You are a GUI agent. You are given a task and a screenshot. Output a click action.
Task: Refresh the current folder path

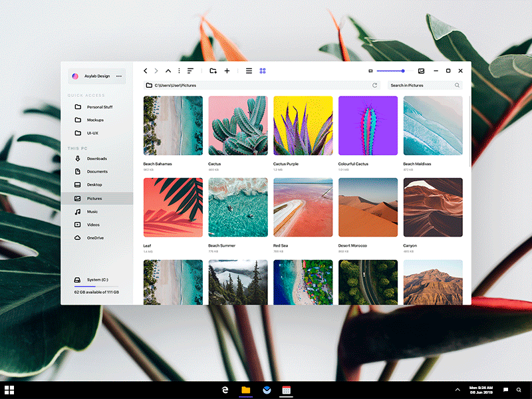(374, 85)
